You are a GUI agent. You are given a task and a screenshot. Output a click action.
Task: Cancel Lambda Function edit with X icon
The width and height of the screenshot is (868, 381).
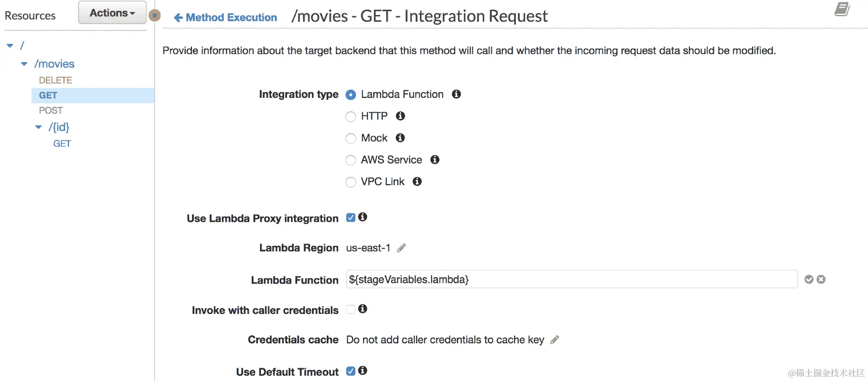pyautogui.click(x=821, y=279)
